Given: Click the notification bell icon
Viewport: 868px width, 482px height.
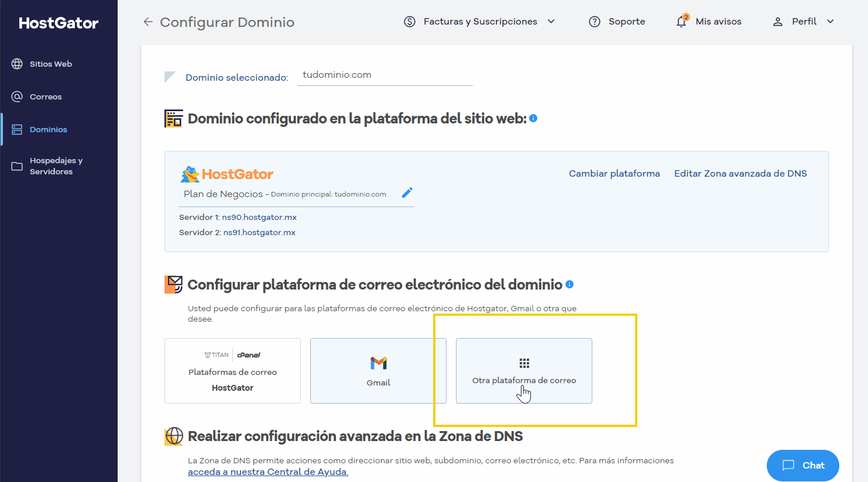Looking at the screenshot, I should tap(682, 21).
